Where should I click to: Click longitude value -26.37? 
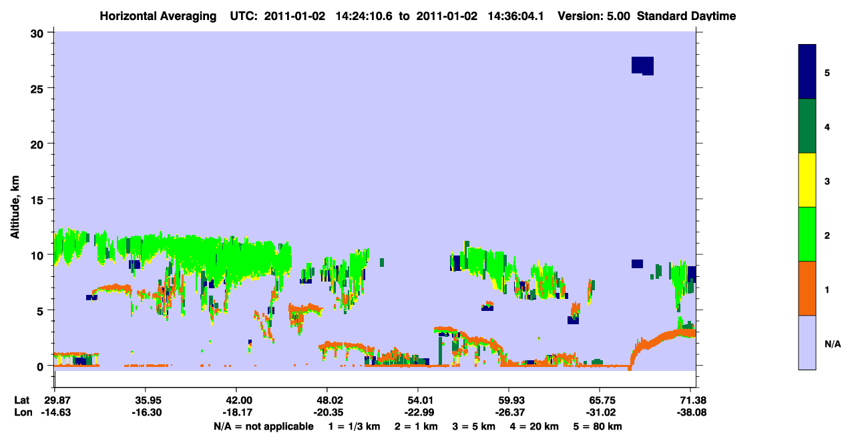(509, 413)
